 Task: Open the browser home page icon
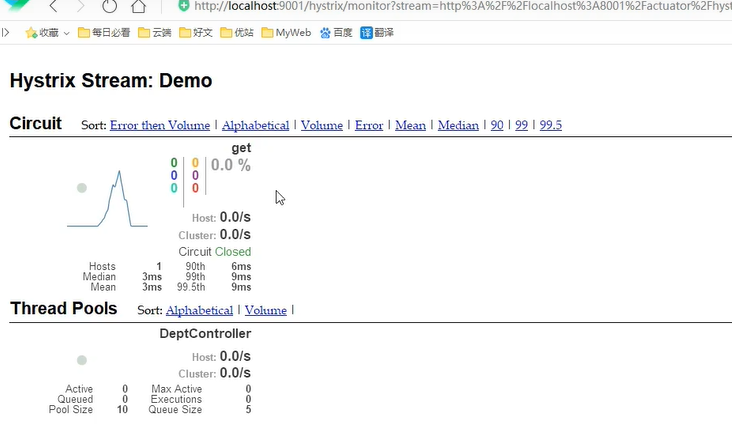[x=138, y=6]
